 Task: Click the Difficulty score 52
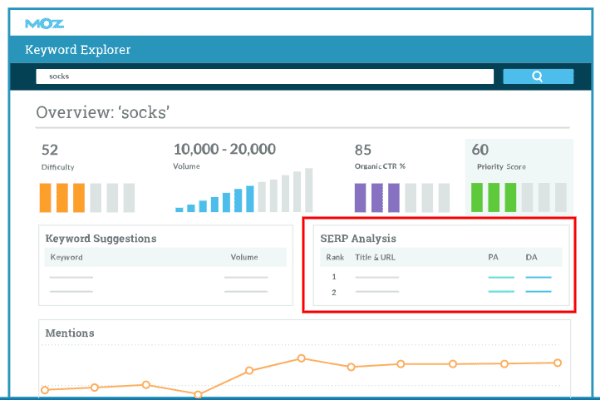[x=50, y=150]
